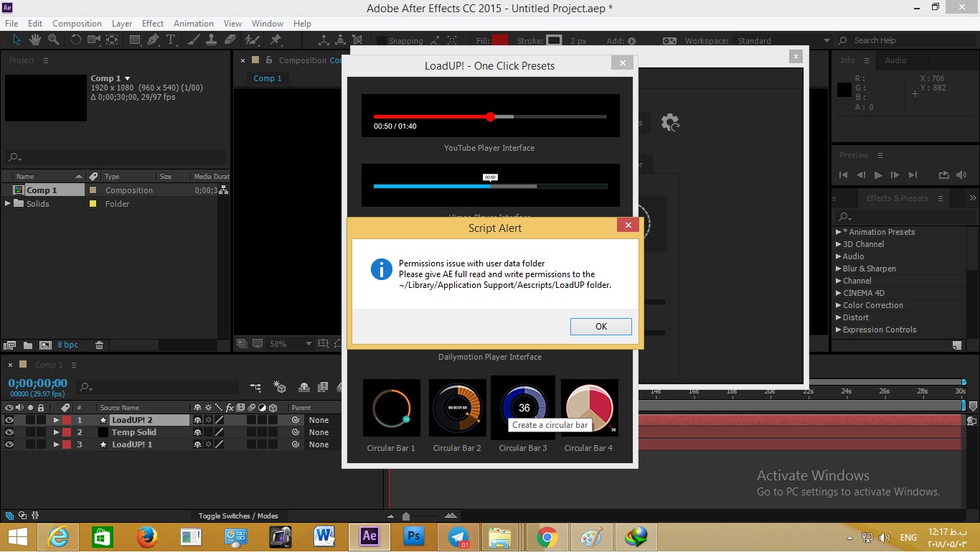Hide the LoadUP! 2 layer
The image size is (980, 555).
9,420
